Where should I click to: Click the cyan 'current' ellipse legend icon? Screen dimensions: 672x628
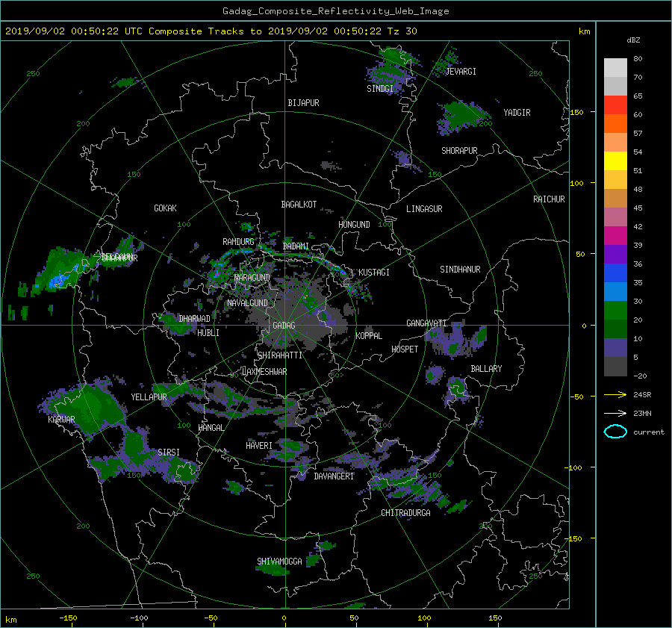[615, 432]
